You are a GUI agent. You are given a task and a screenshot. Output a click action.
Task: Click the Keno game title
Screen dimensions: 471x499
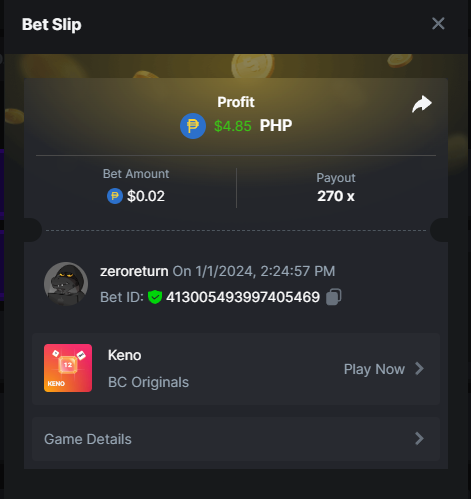point(125,355)
